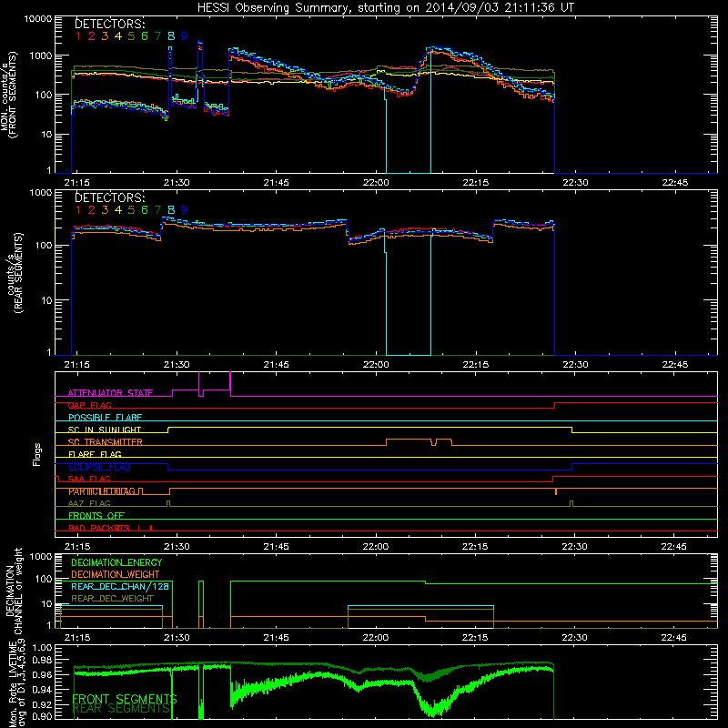Screen dimensions: 728x728
Task: Click DETECTORS: heading in front segments plot
Action: 109,24
